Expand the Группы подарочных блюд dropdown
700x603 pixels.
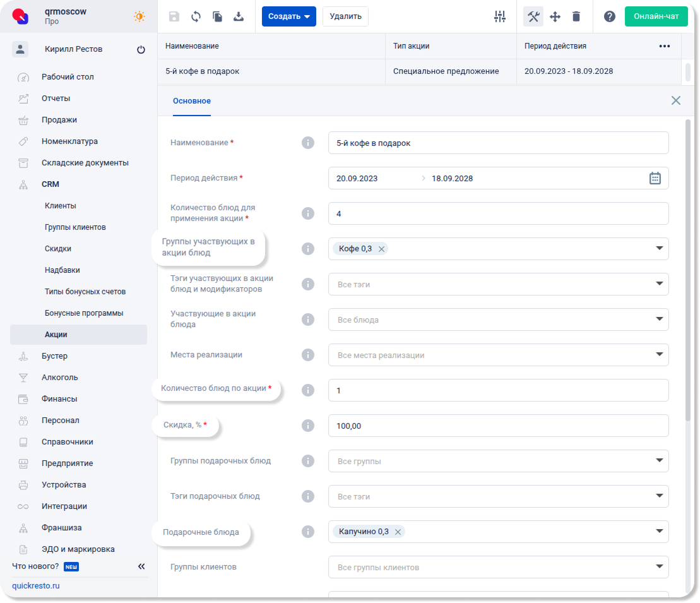pos(660,461)
